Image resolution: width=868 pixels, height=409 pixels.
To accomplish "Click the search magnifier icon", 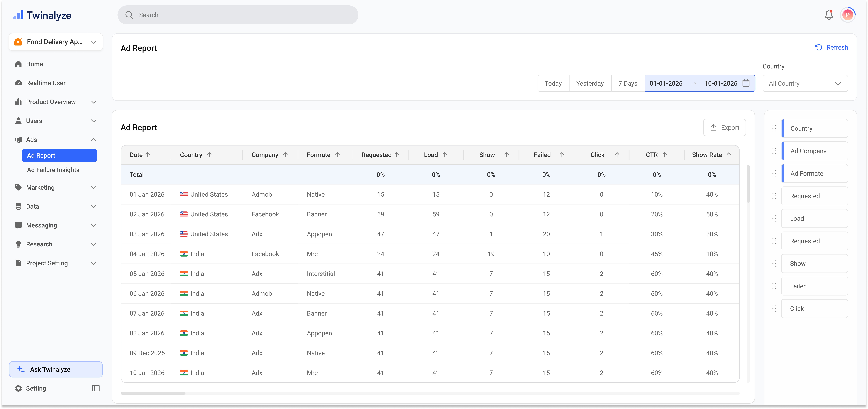I will [129, 15].
